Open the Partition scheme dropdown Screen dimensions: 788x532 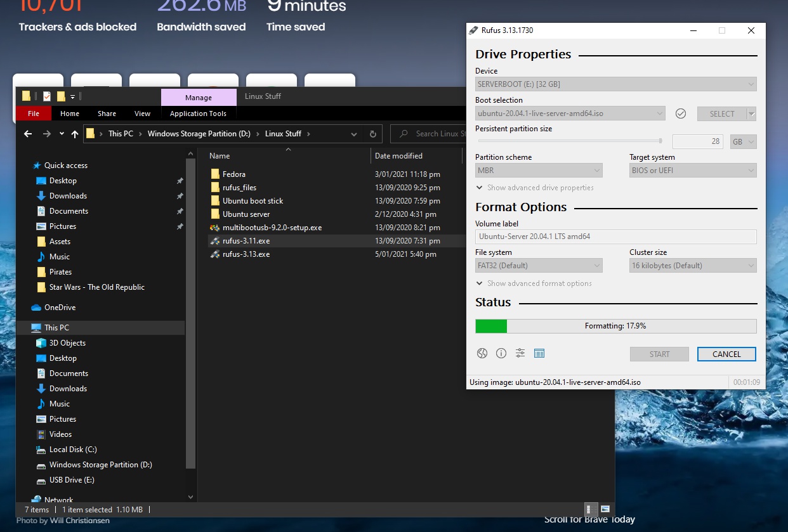[539, 171]
